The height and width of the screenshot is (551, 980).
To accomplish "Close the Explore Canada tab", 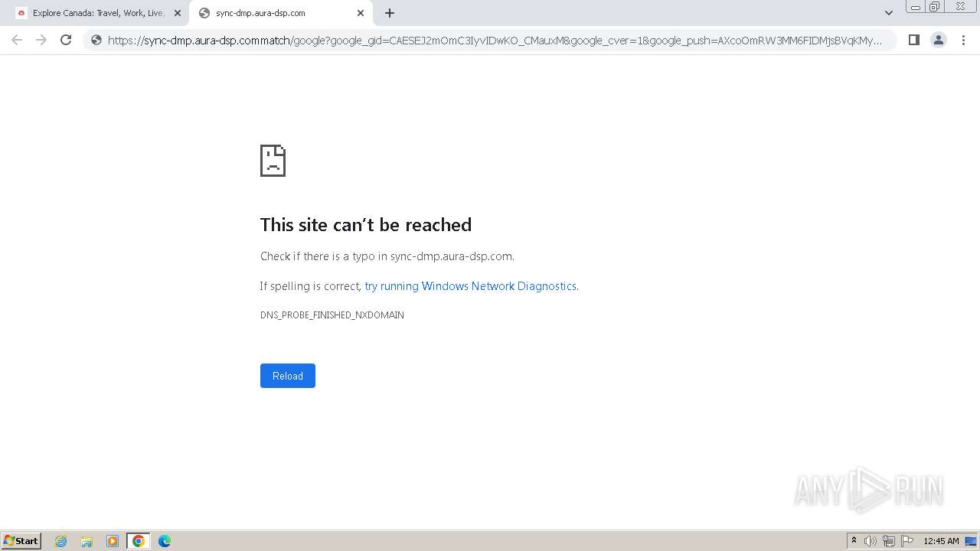I will tap(178, 13).
